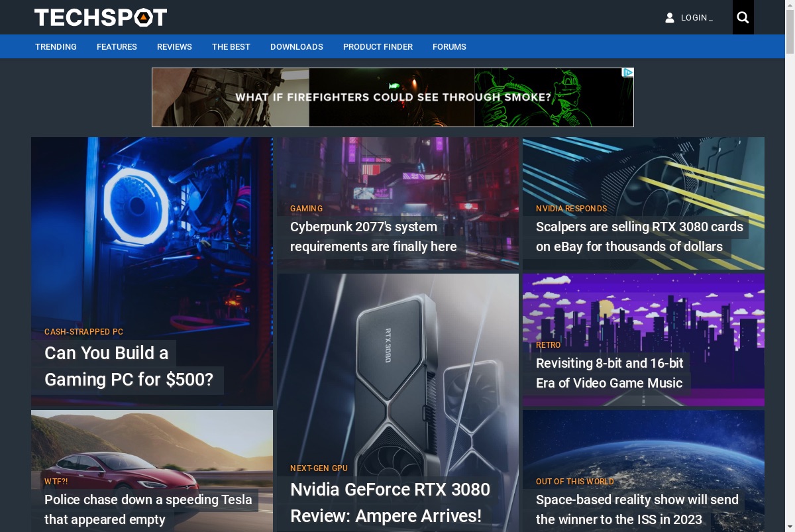
Task: Click the NVIDIA RESPONDS category label
Action: pos(571,209)
